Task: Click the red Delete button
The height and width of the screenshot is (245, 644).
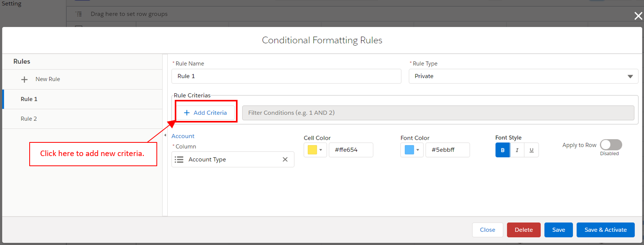Action: click(523, 230)
